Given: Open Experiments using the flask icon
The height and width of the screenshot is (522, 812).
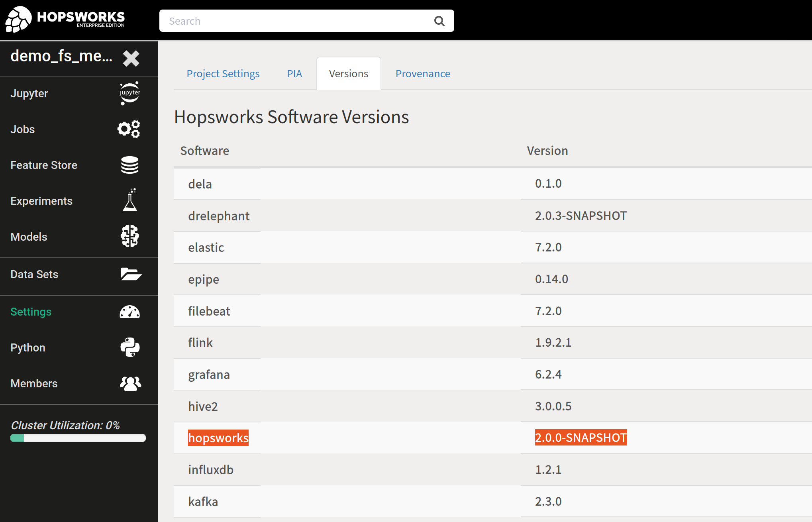Looking at the screenshot, I should coord(129,200).
